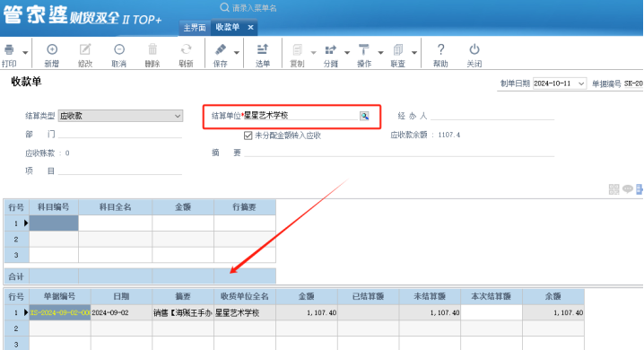This screenshot has height=350, width=644.
Task: Click the 新增 add new icon
Action: tap(52, 49)
